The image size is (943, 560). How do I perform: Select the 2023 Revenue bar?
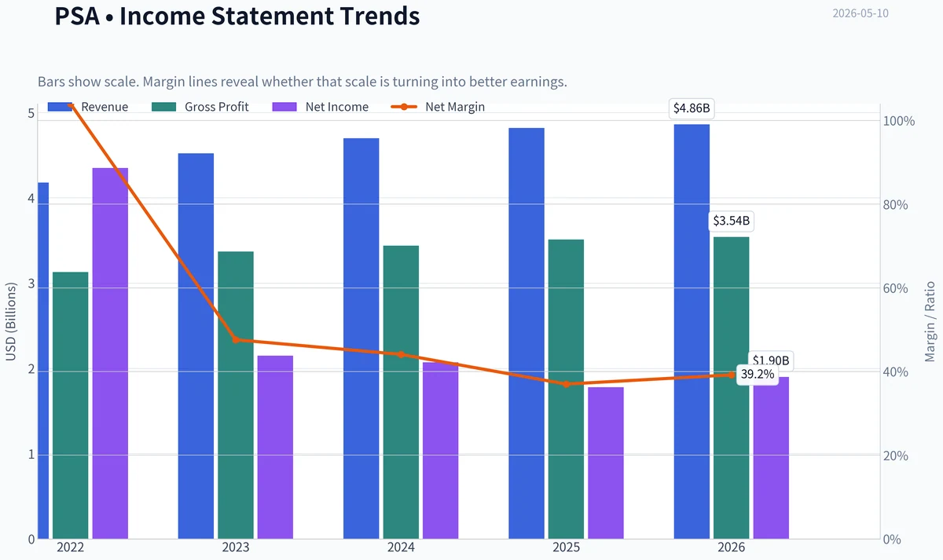[196, 346]
